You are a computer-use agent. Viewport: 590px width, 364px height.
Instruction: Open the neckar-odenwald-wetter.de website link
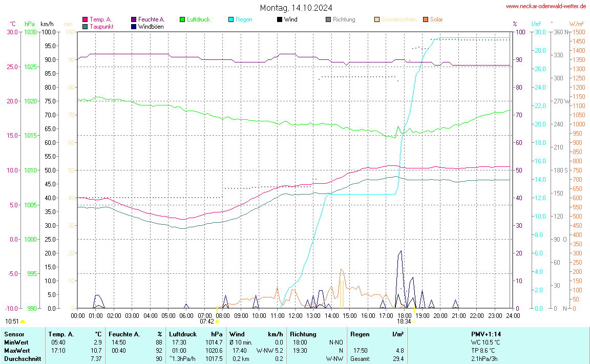click(546, 6)
